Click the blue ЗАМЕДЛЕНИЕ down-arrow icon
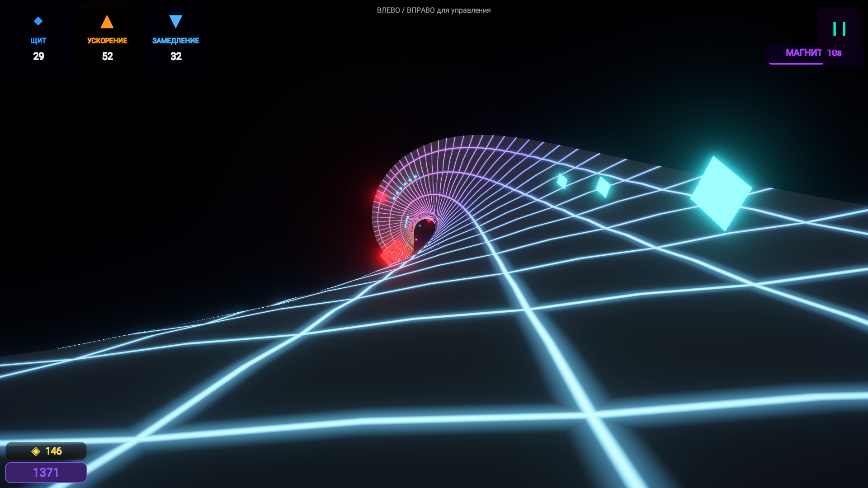The width and height of the screenshot is (868, 488). [175, 20]
